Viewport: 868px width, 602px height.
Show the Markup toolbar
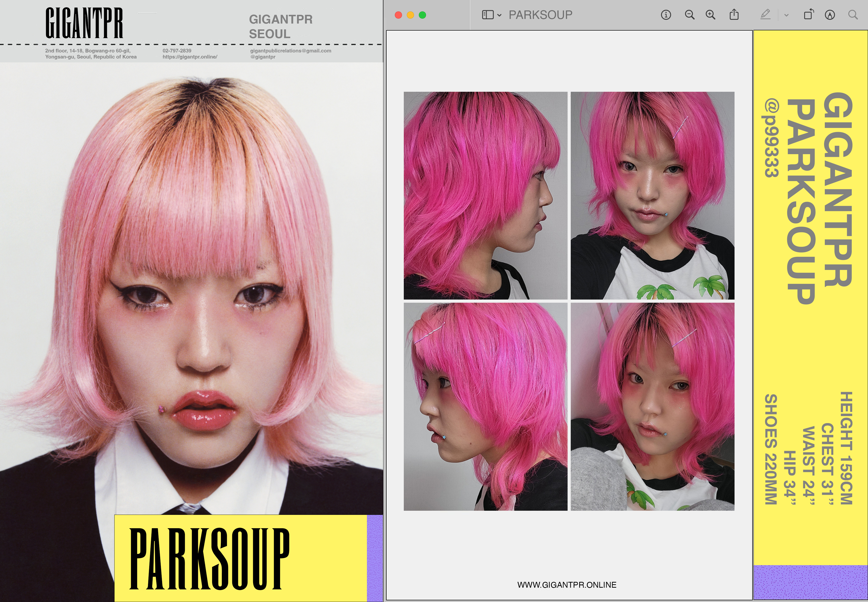click(830, 15)
